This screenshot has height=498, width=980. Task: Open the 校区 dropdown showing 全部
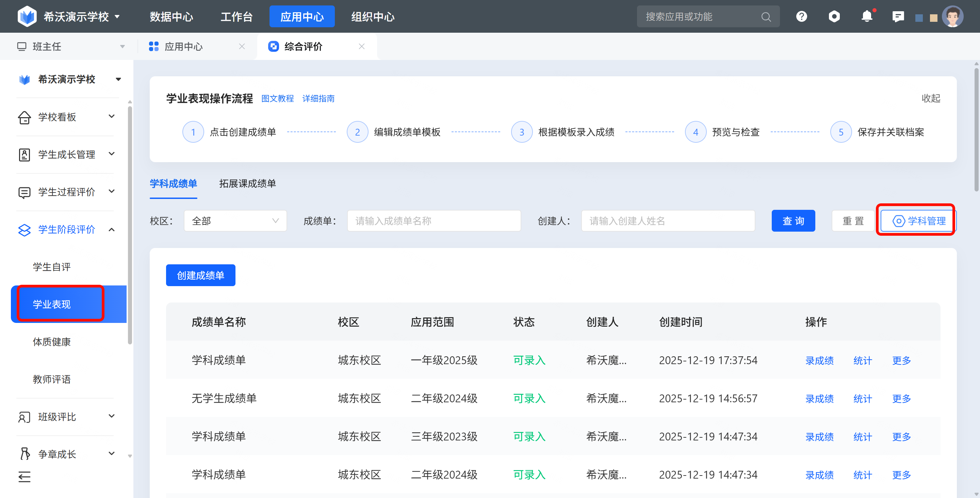(235, 221)
